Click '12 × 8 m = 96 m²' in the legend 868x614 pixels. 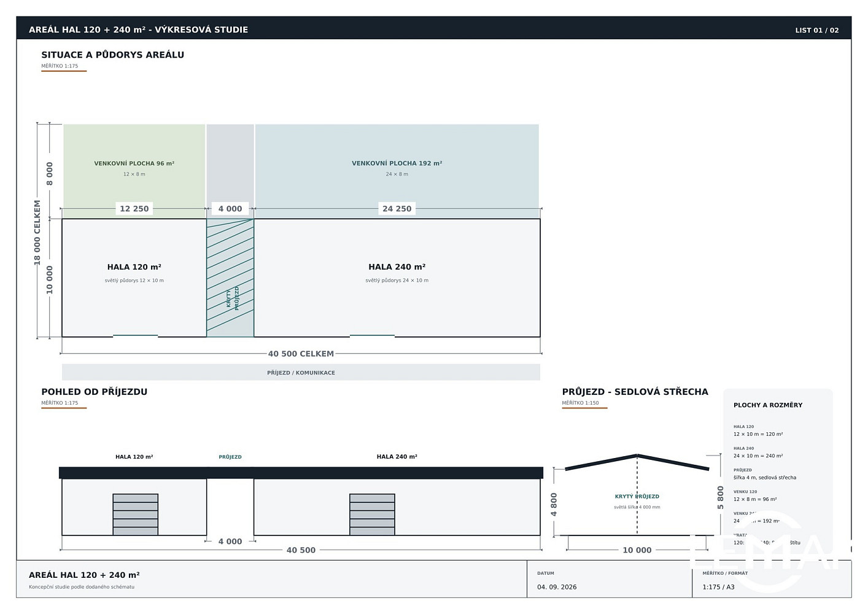[x=755, y=499]
